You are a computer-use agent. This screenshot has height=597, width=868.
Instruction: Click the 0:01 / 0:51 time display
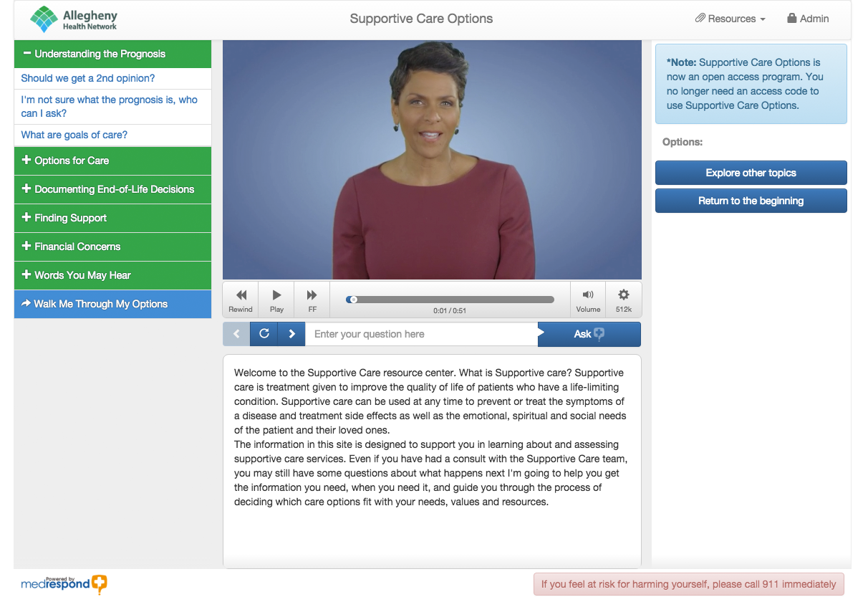pos(450,311)
